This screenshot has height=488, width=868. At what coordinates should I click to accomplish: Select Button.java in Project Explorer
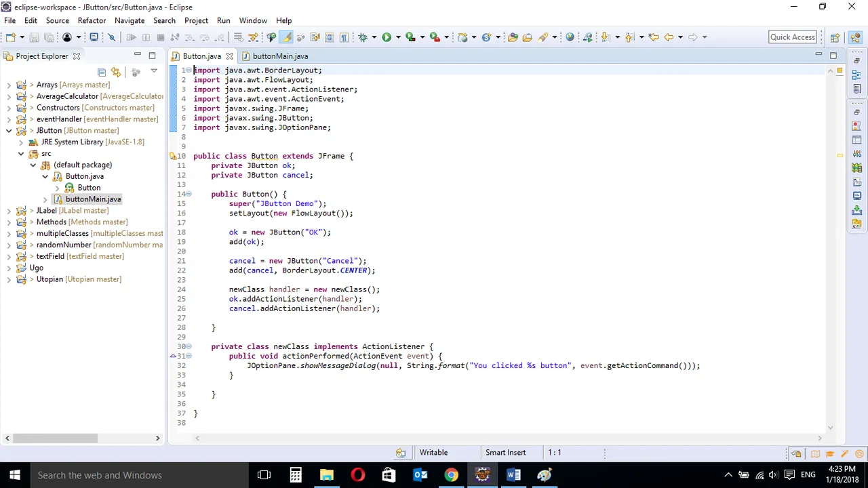pos(84,176)
